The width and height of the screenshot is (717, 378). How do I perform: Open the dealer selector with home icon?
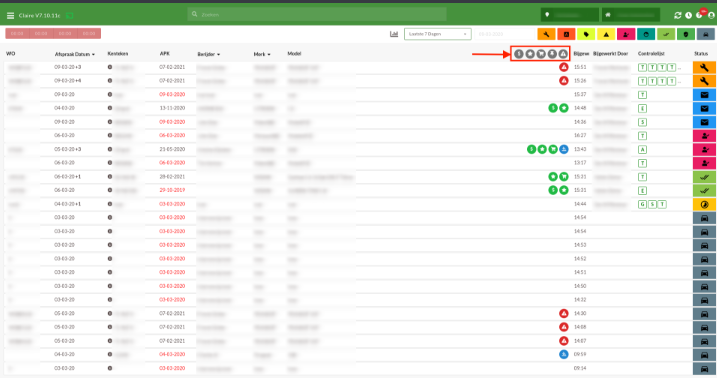tap(631, 15)
